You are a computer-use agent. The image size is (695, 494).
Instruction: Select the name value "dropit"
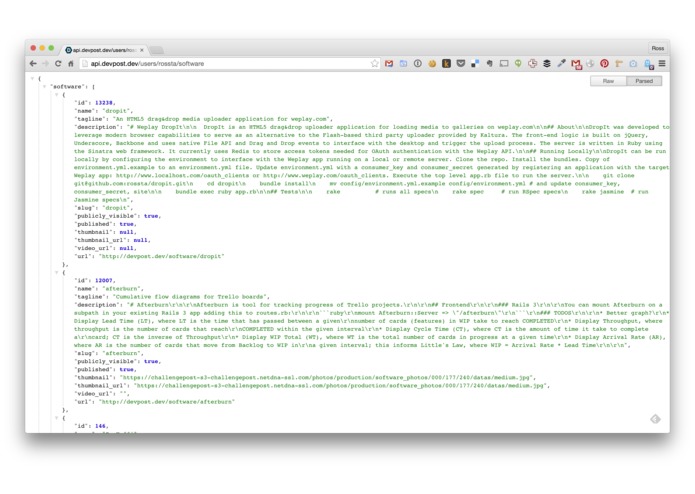tap(117, 111)
